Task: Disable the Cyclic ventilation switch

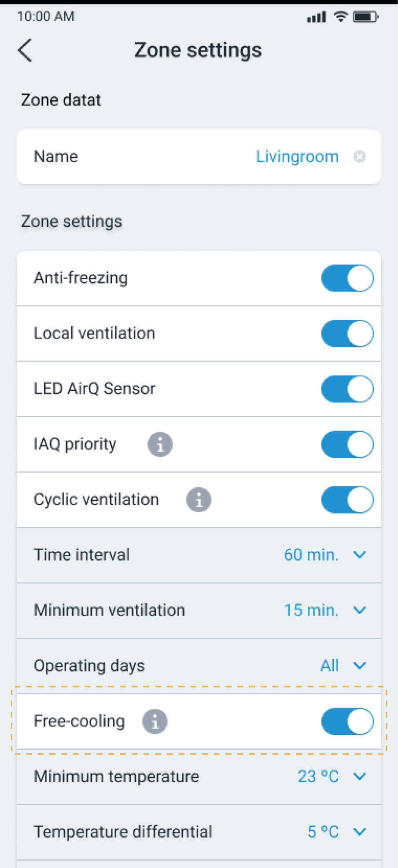Action: point(347,500)
